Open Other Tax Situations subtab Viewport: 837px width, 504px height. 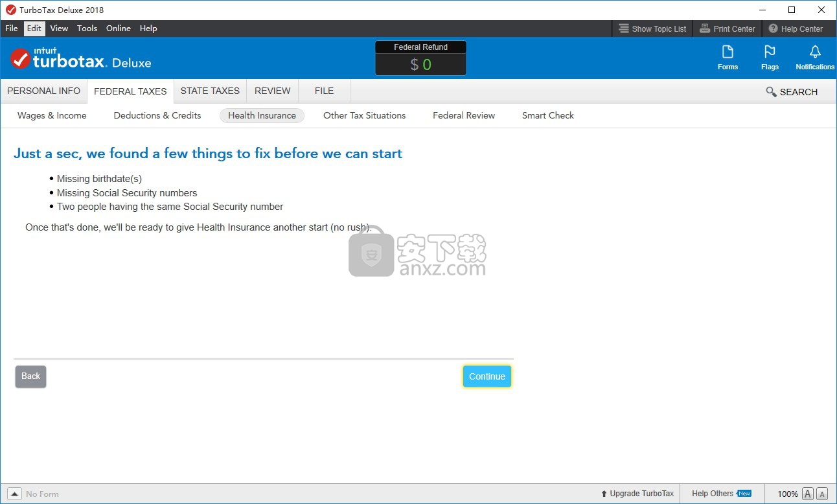(365, 115)
